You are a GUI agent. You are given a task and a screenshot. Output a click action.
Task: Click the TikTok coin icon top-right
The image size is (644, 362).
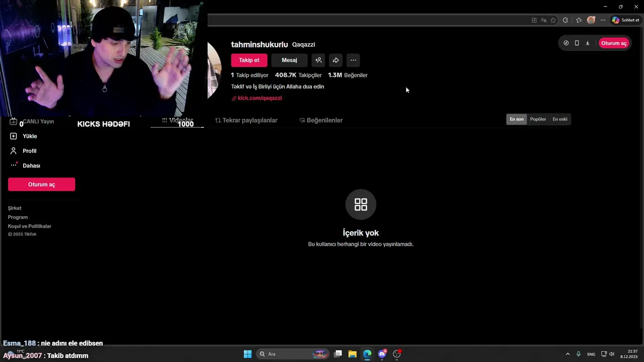[x=566, y=43]
